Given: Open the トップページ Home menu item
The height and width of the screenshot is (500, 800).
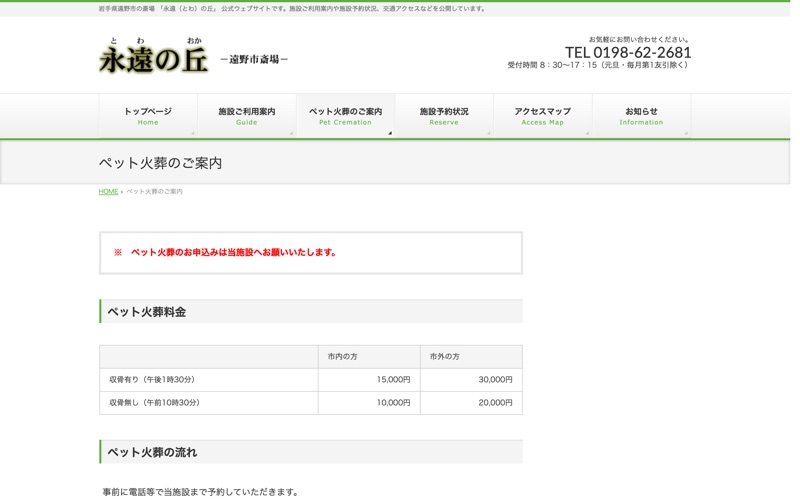Looking at the screenshot, I should [x=148, y=116].
